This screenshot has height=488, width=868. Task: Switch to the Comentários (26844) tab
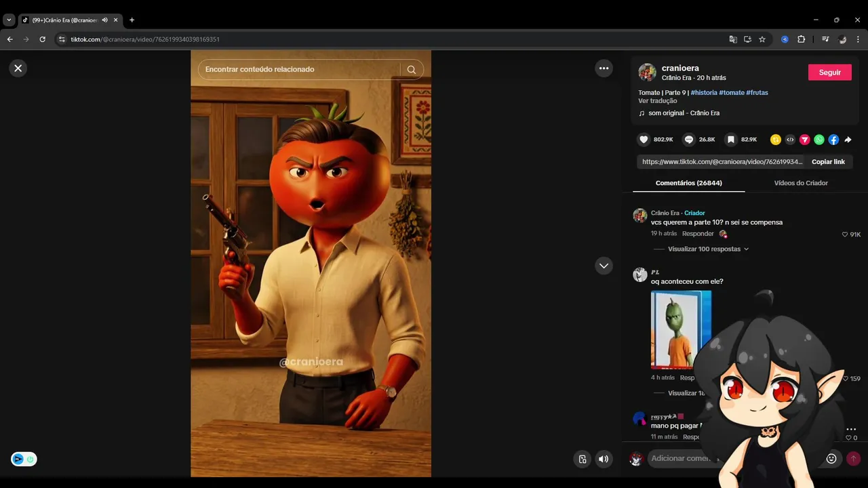(x=688, y=183)
